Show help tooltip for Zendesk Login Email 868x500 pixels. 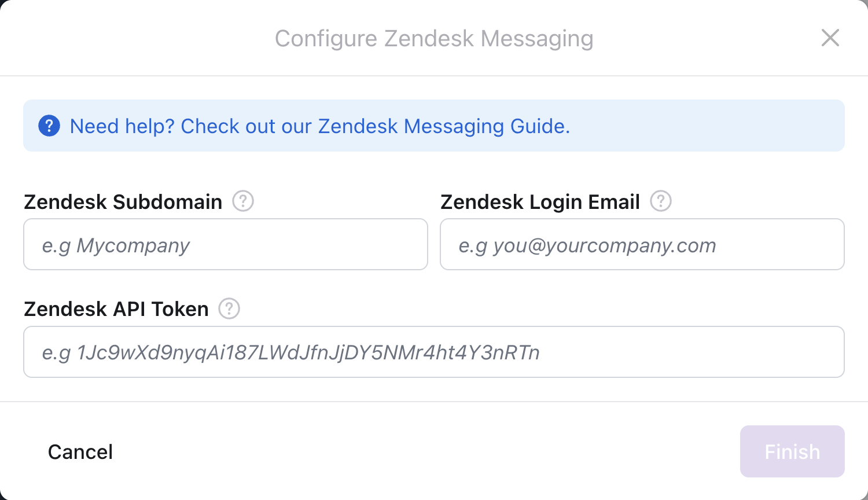(x=661, y=201)
